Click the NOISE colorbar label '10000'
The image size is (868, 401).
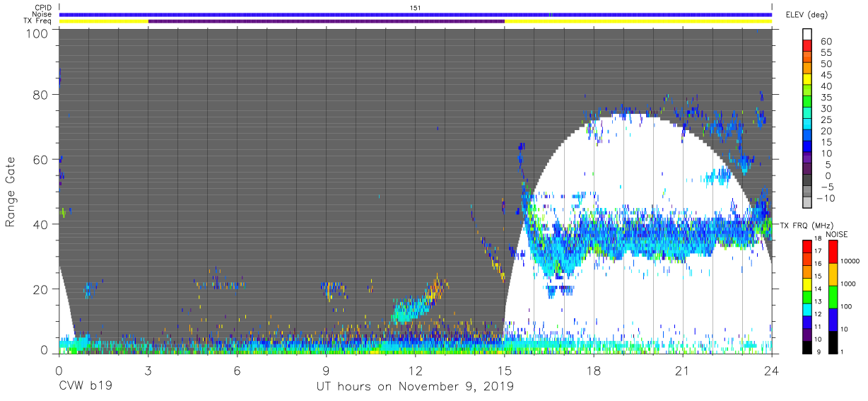[851, 262]
